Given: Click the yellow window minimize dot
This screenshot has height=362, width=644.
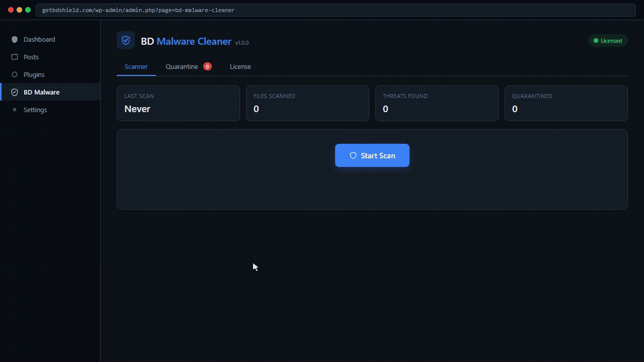Looking at the screenshot, I should 19,10.
